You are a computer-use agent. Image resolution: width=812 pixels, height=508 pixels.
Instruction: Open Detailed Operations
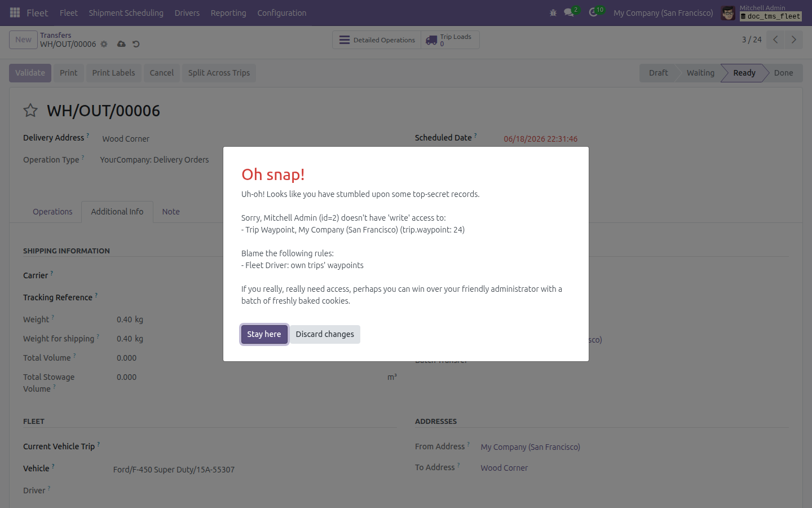click(377, 40)
